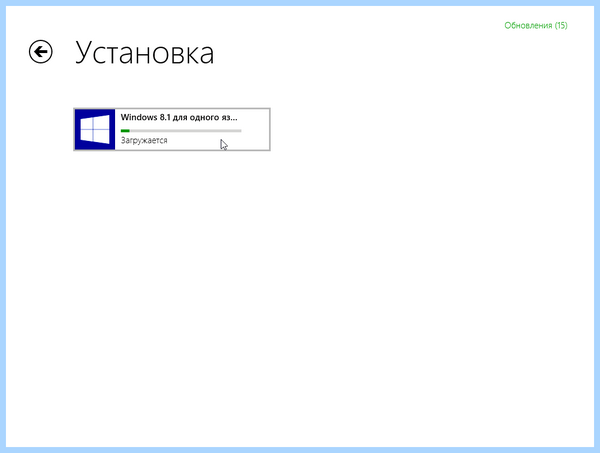Open the Обновления (15) link
The image size is (600, 453).
[535, 26]
